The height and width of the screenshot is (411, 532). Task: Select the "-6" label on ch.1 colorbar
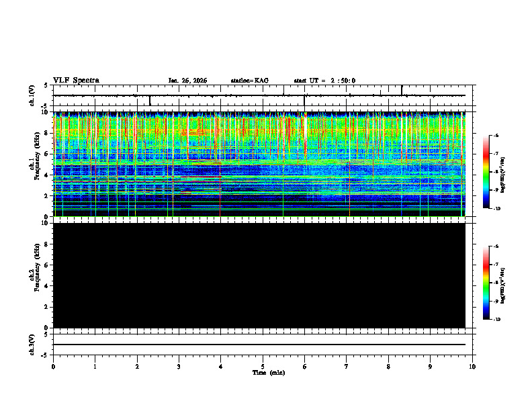pos(495,135)
